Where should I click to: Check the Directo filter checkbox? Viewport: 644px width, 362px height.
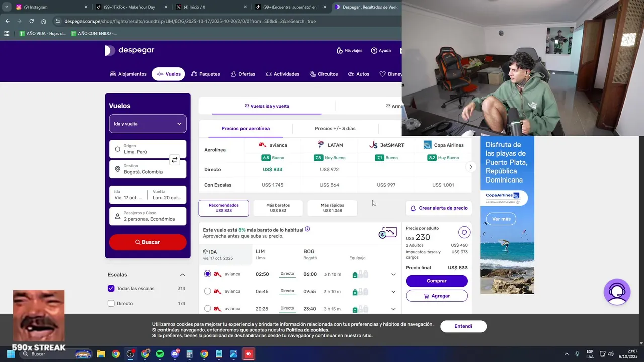(111, 303)
